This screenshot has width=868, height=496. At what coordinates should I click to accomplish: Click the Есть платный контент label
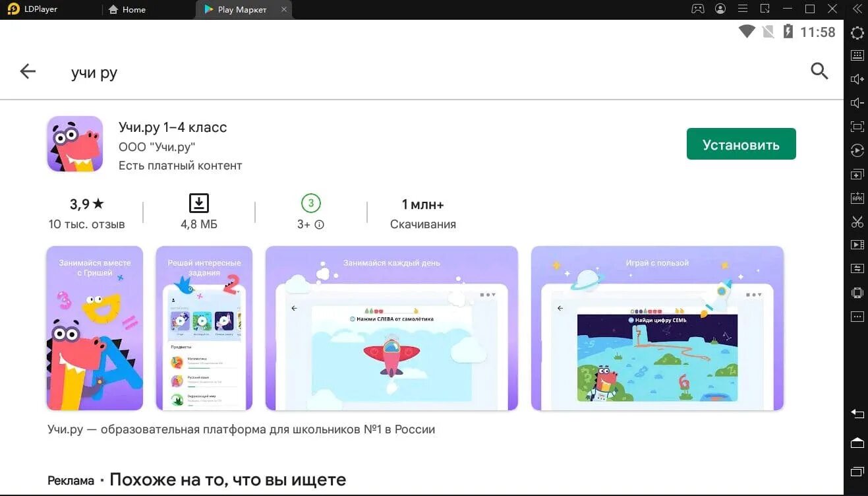pyautogui.click(x=181, y=166)
